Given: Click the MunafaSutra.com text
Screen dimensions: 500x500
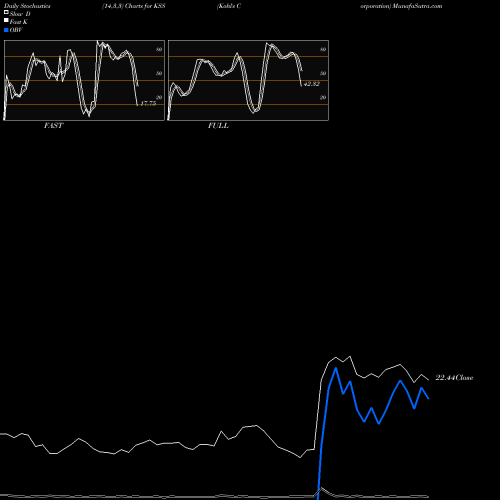Looking at the screenshot, I should 417,6.
